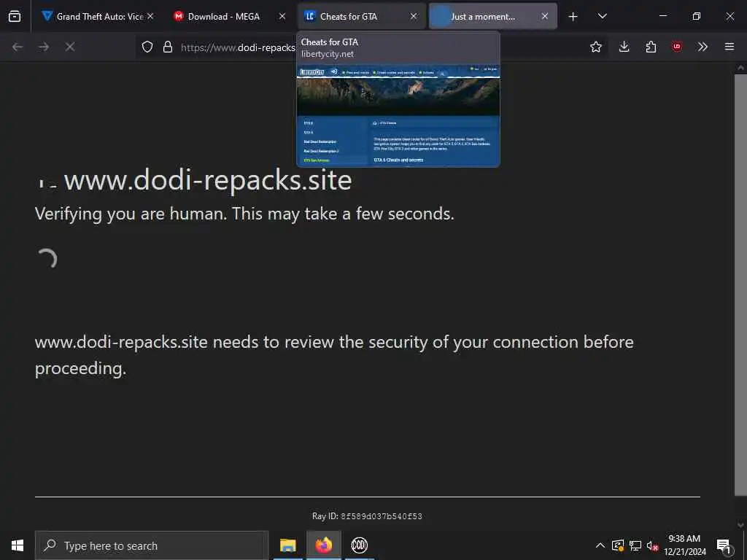This screenshot has height=560, width=747.
Task: Open the CCD app taskbar icon
Action: coord(359,545)
